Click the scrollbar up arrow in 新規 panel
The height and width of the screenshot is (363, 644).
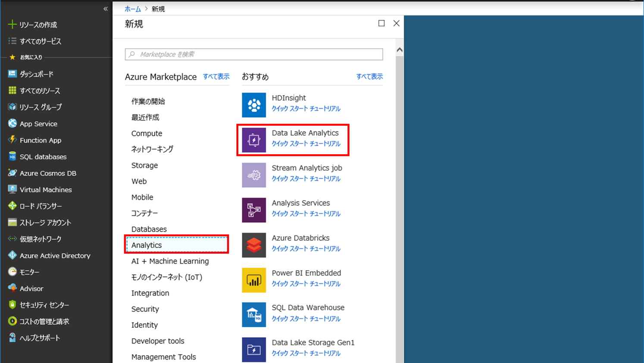[x=400, y=50]
